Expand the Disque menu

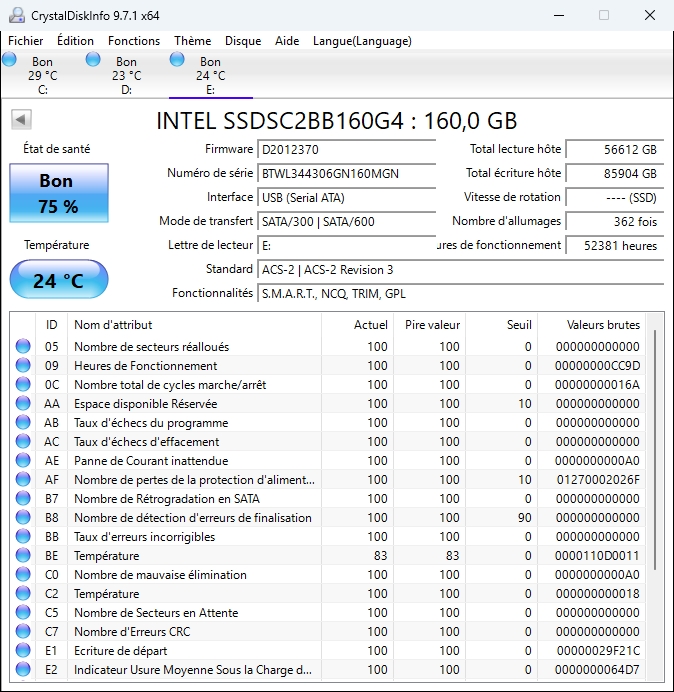pyautogui.click(x=243, y=41)
